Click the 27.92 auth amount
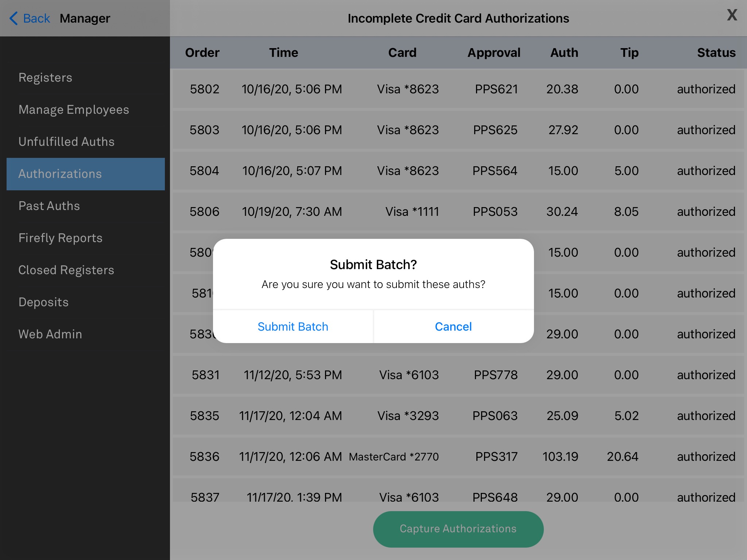 563,130
